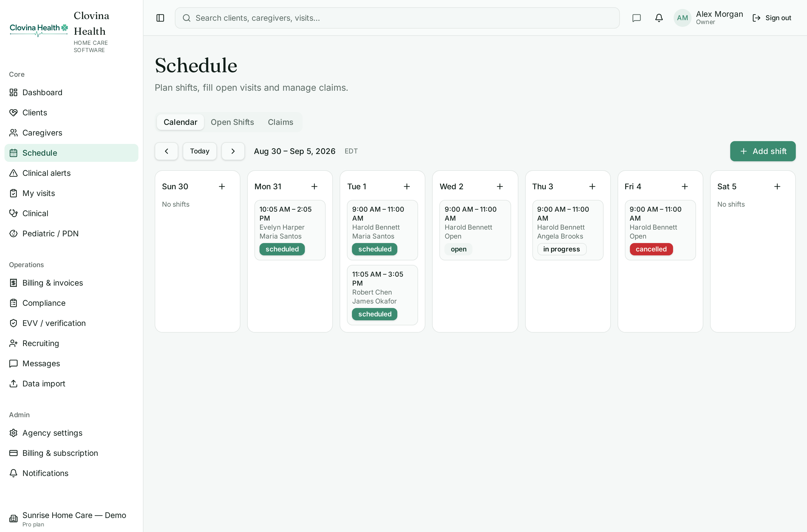Add a shift on Sun 30
Viewport: 807px width, 532px height.
tap(222, 186)
